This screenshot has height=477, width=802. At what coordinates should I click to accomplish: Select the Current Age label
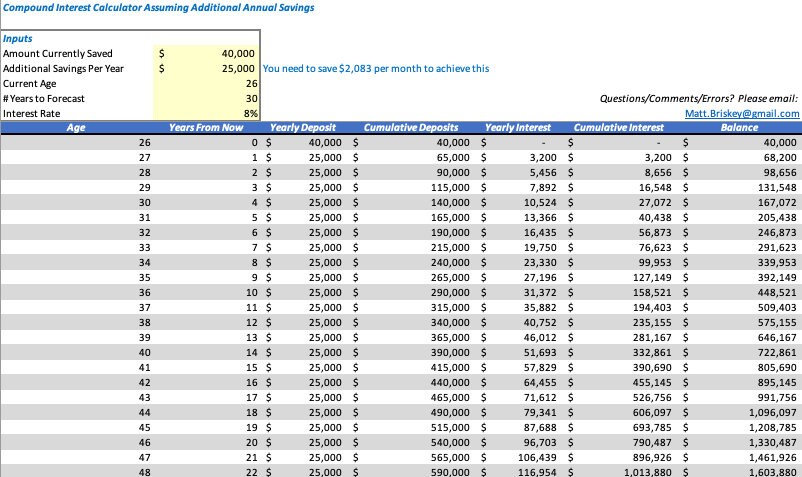point(30,84)
